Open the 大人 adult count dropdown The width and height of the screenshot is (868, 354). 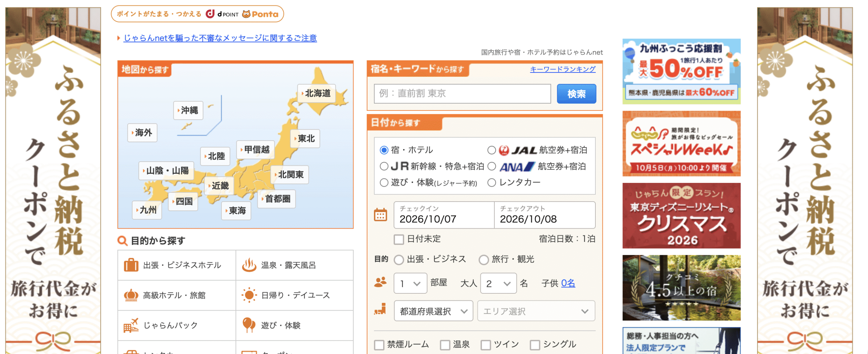(498, 283)
